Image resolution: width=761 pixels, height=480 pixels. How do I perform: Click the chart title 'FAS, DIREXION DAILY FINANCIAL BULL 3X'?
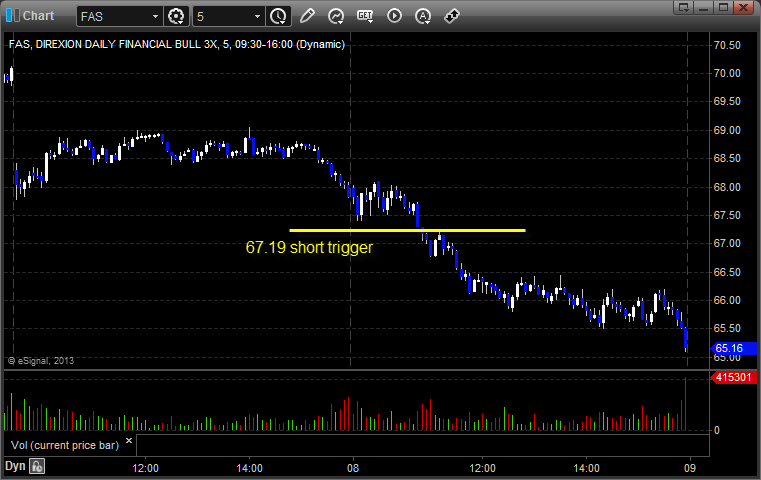point(113,45)
